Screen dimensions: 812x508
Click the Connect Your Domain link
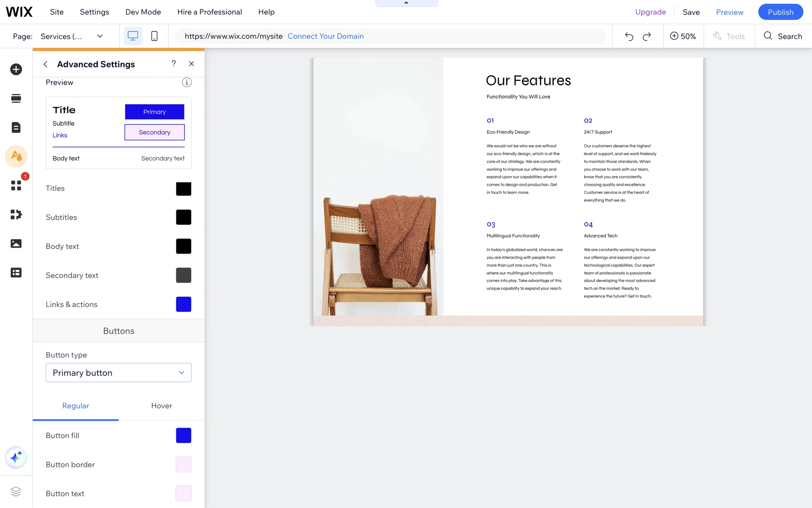pyautogui.click(x=326, y=36)
